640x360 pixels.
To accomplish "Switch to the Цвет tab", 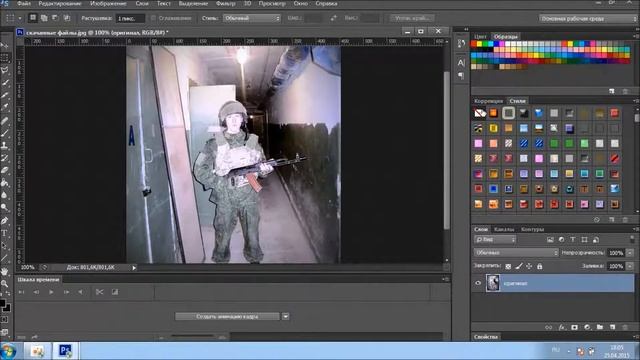I will click(x=480, y=37).
